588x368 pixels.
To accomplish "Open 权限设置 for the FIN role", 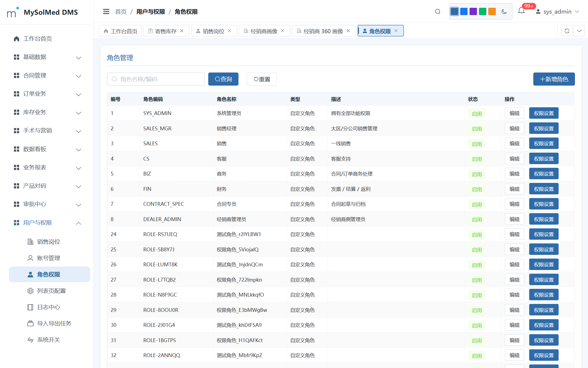I will [x=544, y=189].
